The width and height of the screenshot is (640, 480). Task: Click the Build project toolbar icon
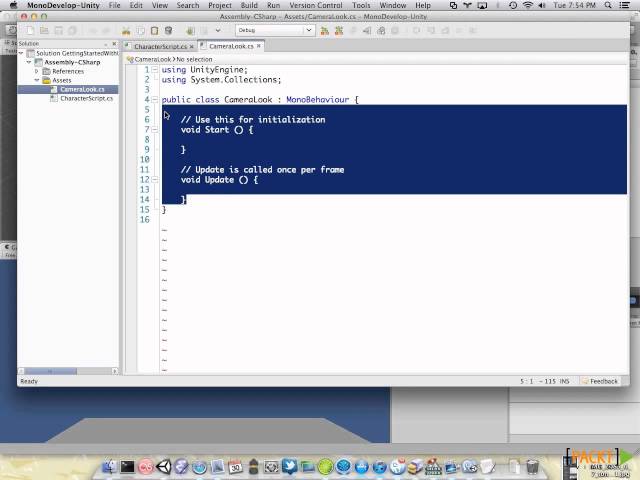coord(325,31)
